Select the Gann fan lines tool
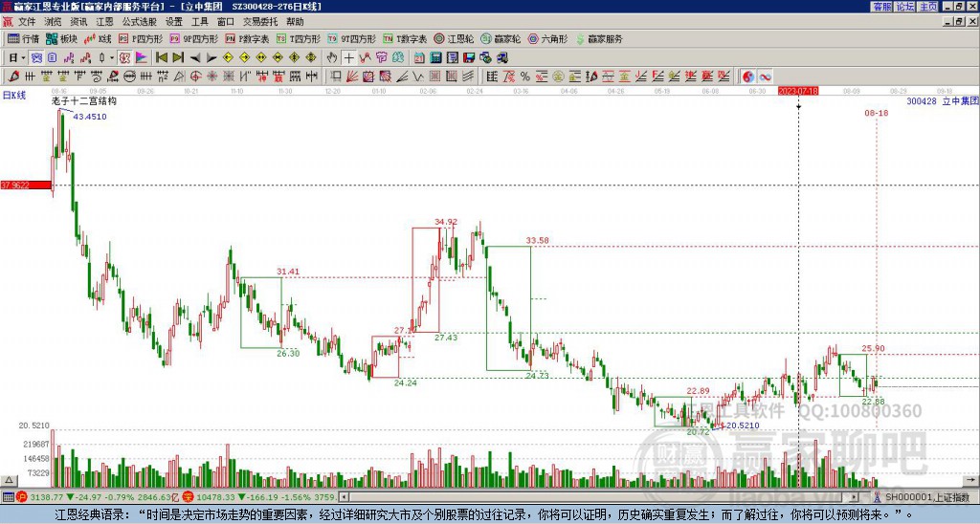This screenshot has width=980, height=524. [x=351, y=76]
